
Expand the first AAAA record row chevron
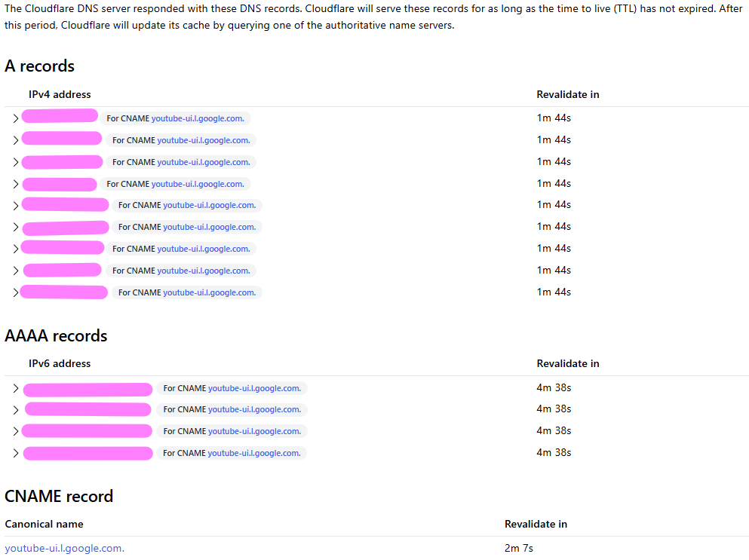point(15,389)
